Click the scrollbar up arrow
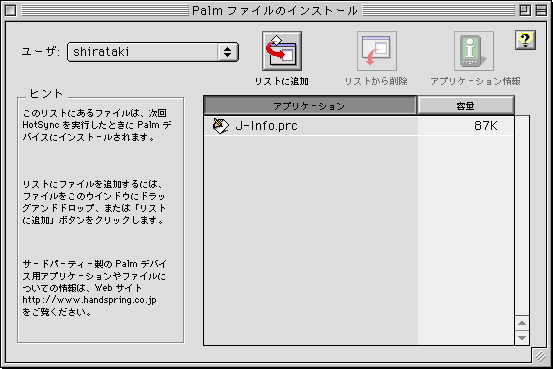The width and height of the screenshot is (553, 369). point(522,323)
